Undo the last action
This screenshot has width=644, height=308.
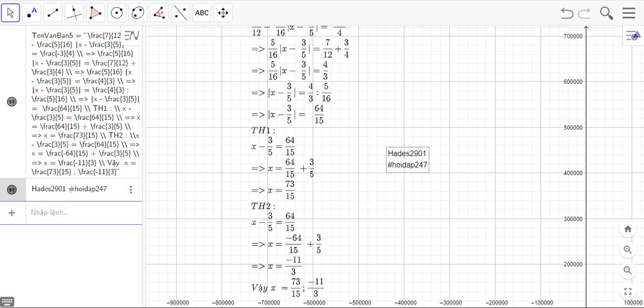pyautogui.click(x=567, y=13)
